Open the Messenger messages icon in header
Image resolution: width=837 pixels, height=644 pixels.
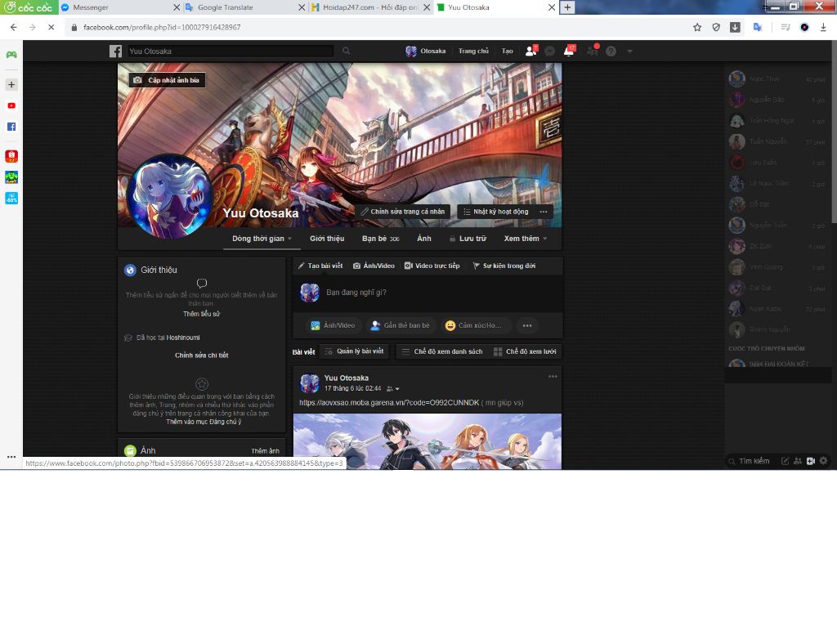[550, 51]
